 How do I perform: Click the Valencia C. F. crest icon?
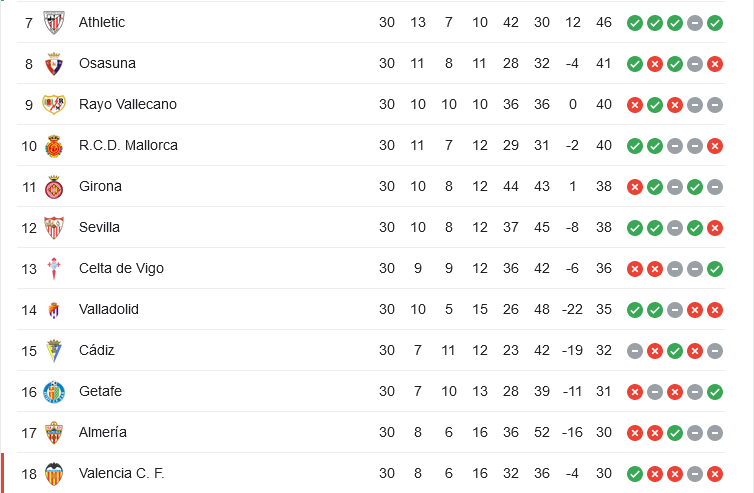pos(54,473)
